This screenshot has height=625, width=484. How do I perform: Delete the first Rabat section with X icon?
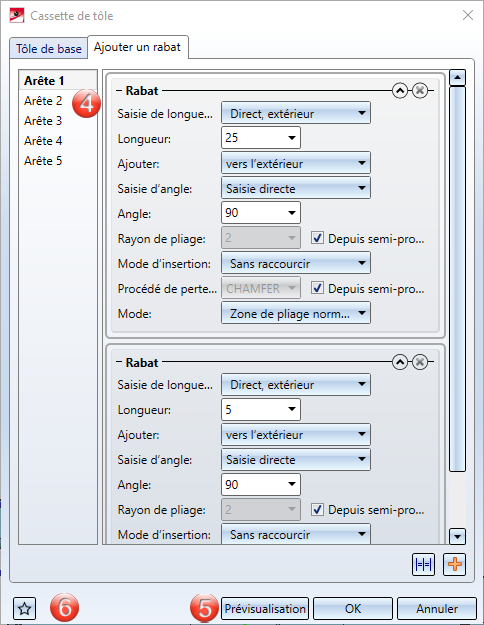[x=420, y=91]
